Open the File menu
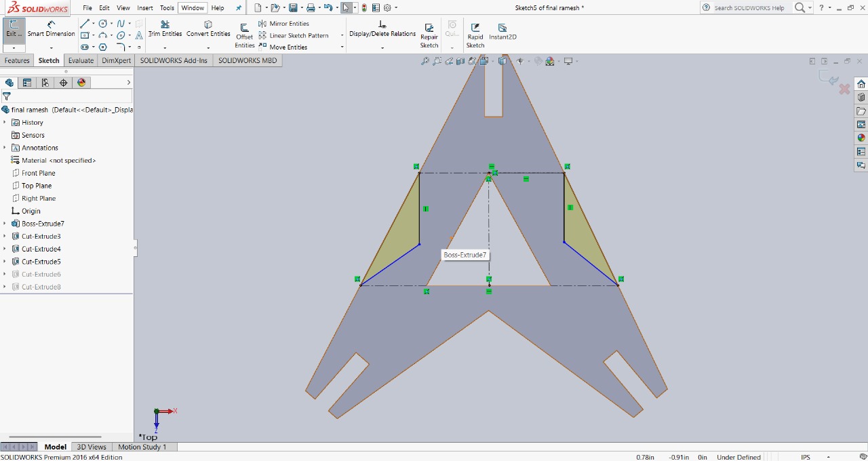The width and height of the screenshot is (868, 461). [x=87, y=8]
